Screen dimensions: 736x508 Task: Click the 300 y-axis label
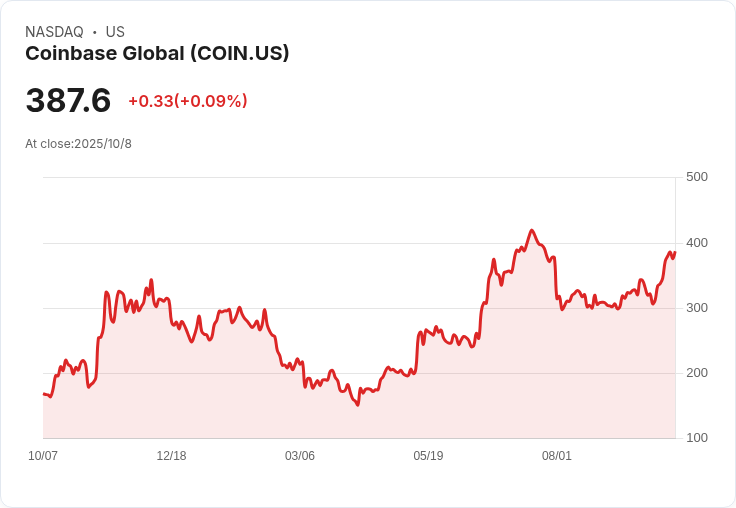point(697,308)
